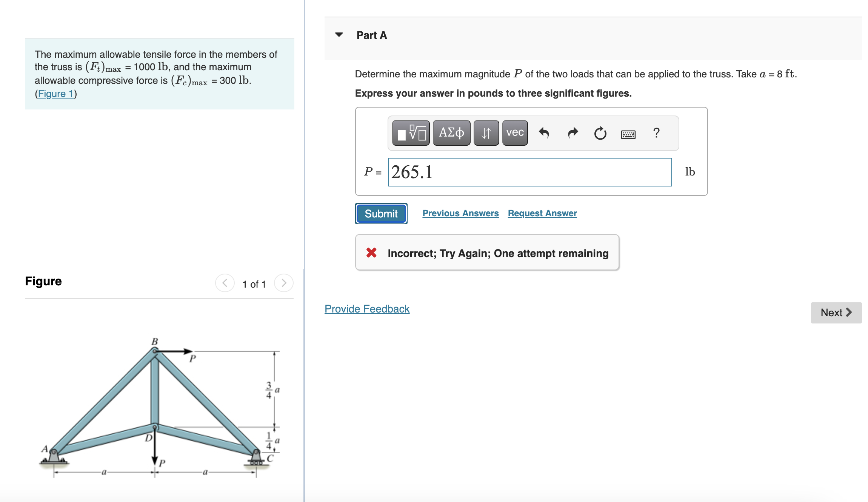The width and height of the screenshot is (868, 502).
Task: Edit the P answer input field
Action: pos(528,172)
